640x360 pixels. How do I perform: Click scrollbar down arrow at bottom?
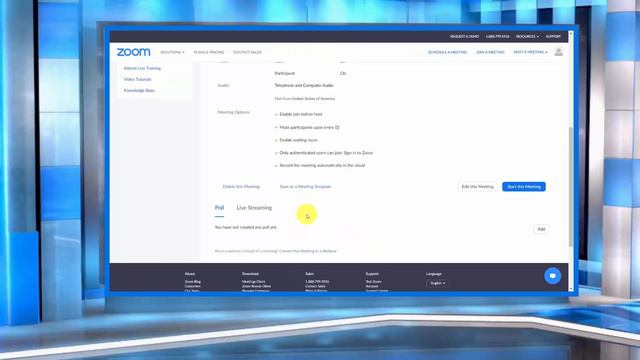(x=571, y=289)
